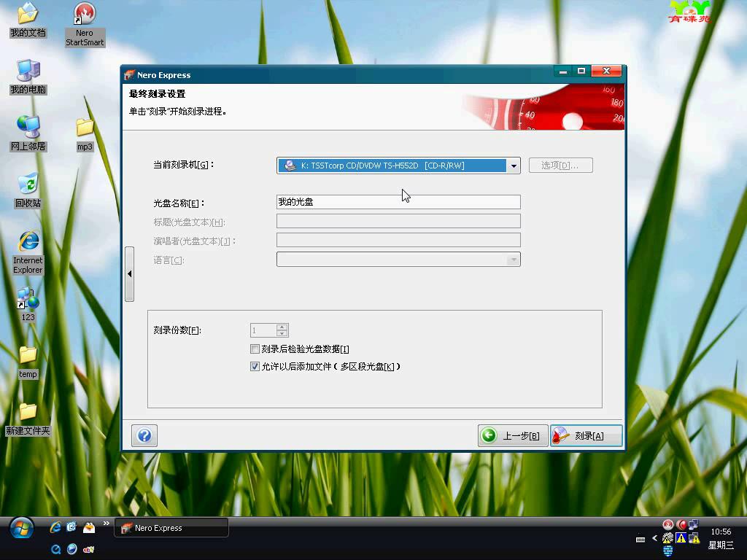Select the 123 network shortcut icon
747x560 pixels.
(x=28, y=304)
